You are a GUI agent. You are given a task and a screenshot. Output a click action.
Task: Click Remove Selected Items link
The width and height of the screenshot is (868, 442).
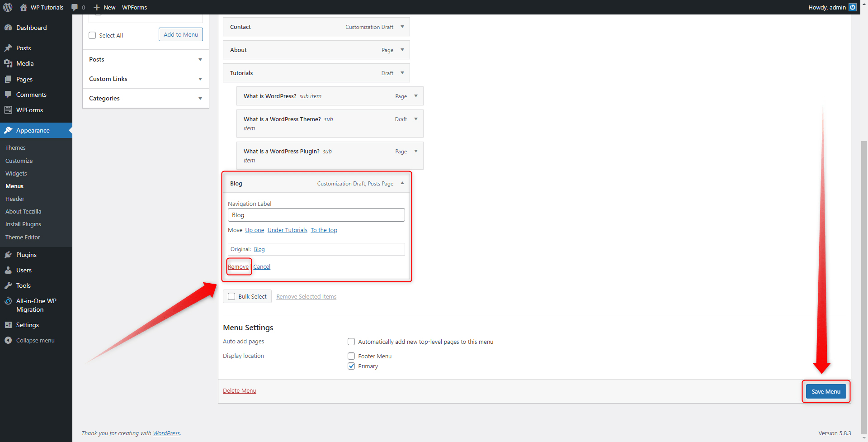coord(307,296)
